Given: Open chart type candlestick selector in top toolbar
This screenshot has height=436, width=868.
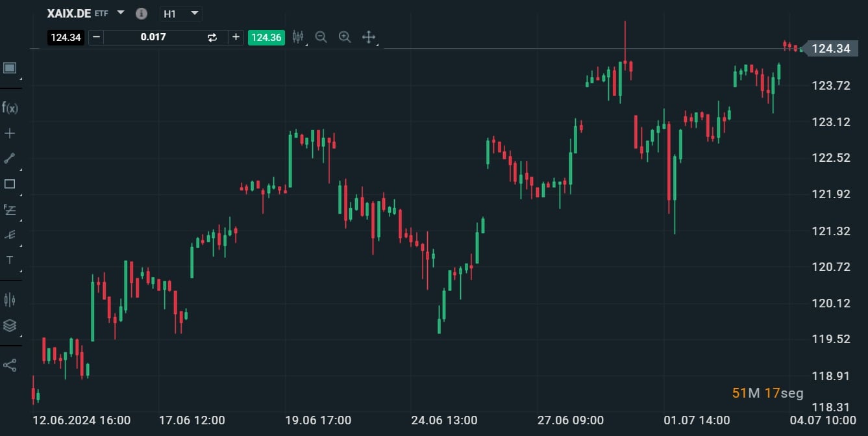Looking at the screenshot, I should coord(298,37).
